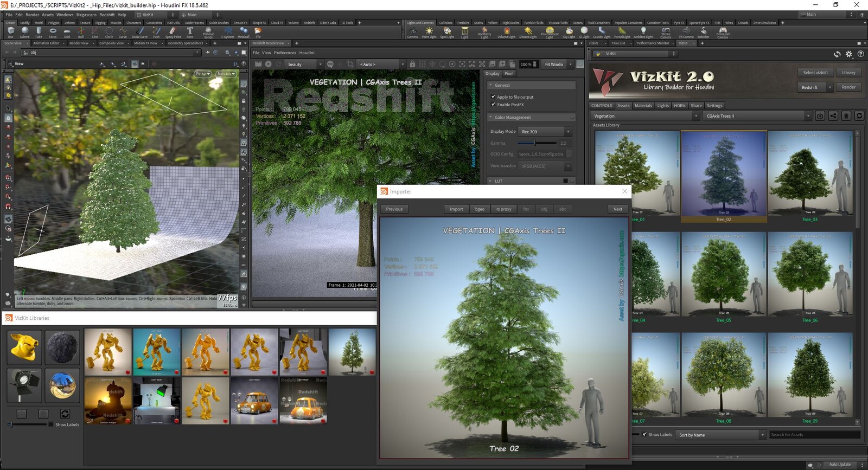Viewport: 868px width, 470px height.
Task: Switch to the HDRIs tab in VizKit
Action: pos(680,106)
